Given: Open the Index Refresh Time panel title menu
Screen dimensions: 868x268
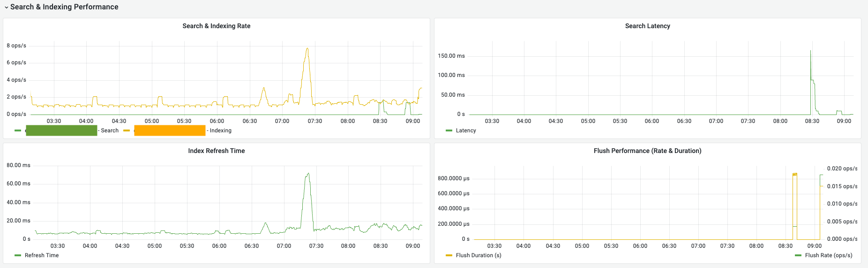Looking at the screenshot, I should 216,151.
